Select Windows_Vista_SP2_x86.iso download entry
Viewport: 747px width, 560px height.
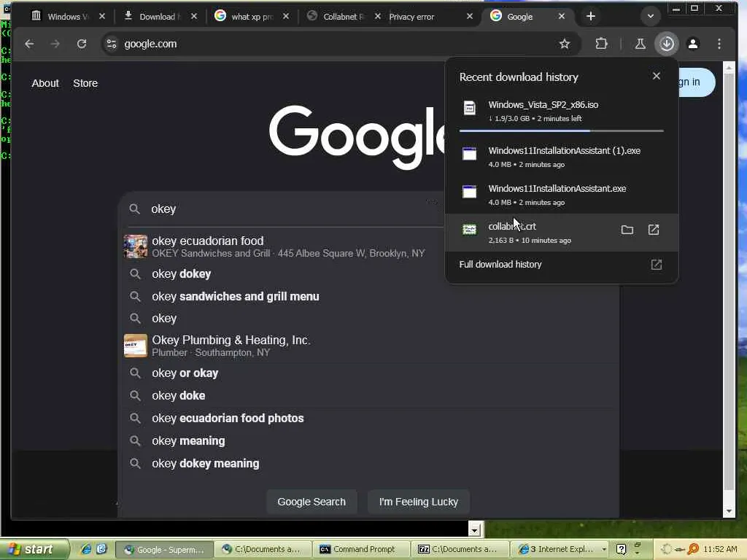point(561,111)
